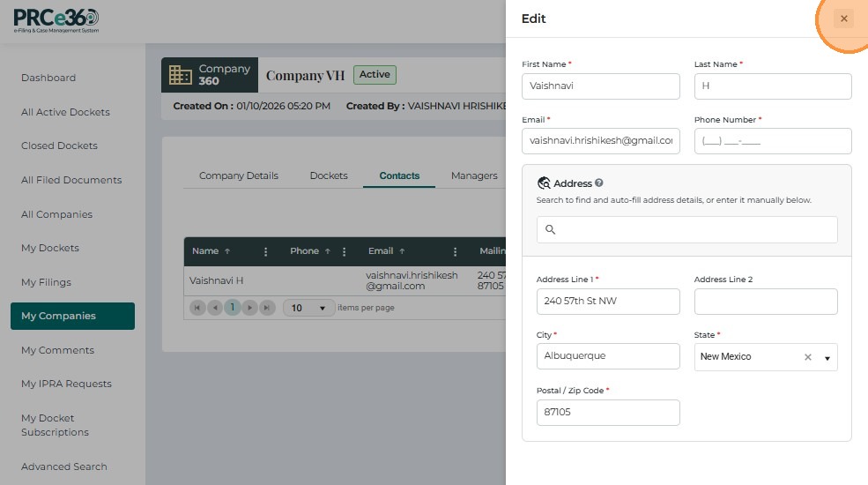Click the Address globe search icon
Viewport: 868px width, 485px height.
click(x=544, y=183)
